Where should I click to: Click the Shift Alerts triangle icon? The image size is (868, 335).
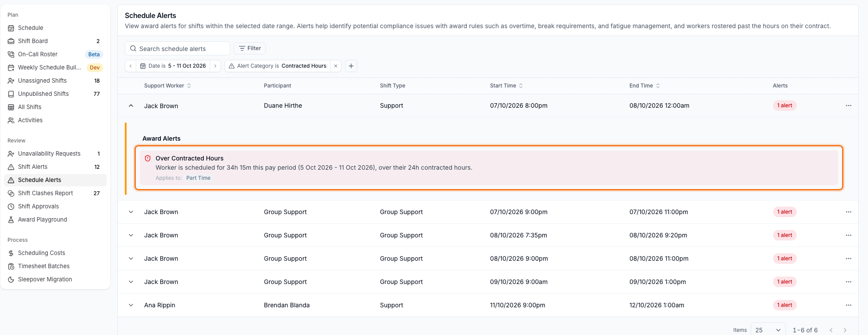tap(11, 167)
